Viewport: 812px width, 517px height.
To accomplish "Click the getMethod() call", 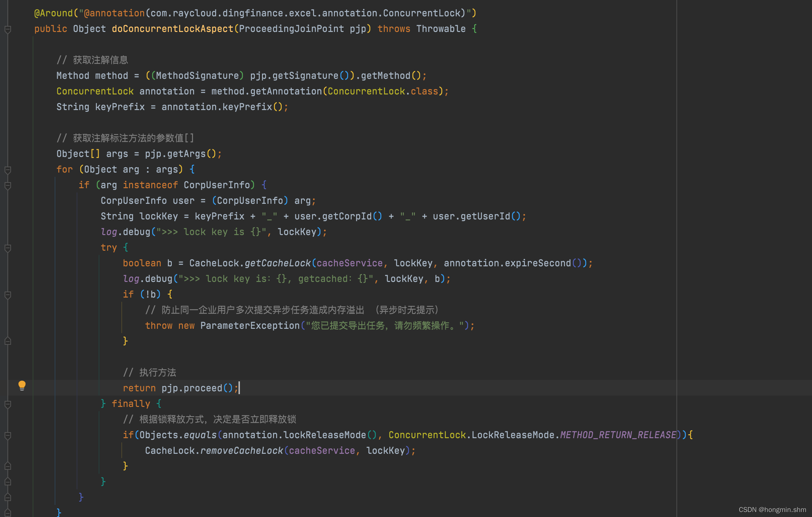I will click(x=391, y=76).
